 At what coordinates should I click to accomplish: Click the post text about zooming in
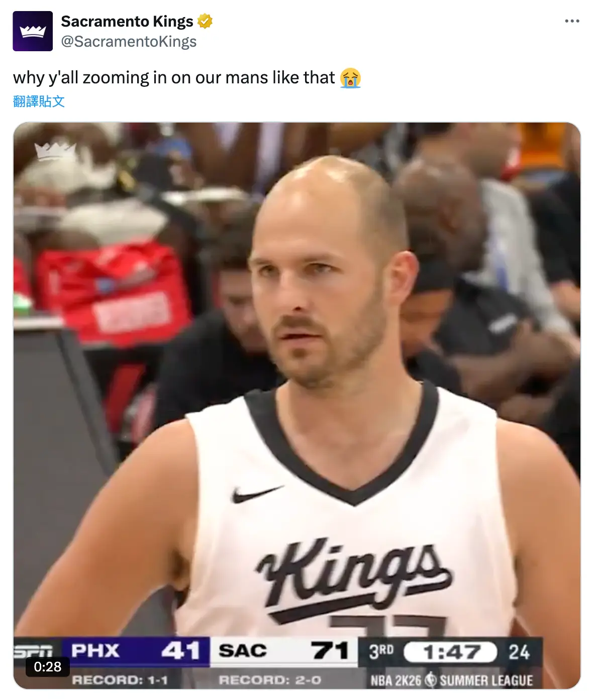pyautogui.click(x=174, y=78)
